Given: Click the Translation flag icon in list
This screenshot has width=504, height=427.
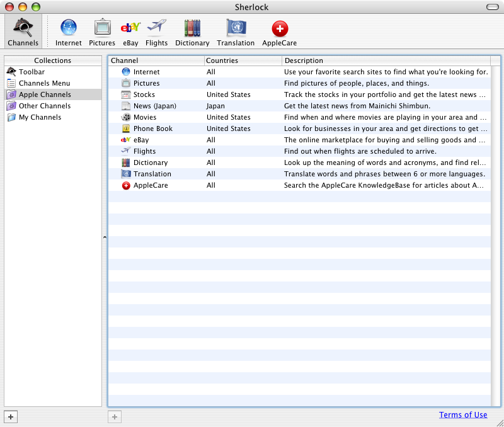Looking at the screenshot, I should 126,174.
